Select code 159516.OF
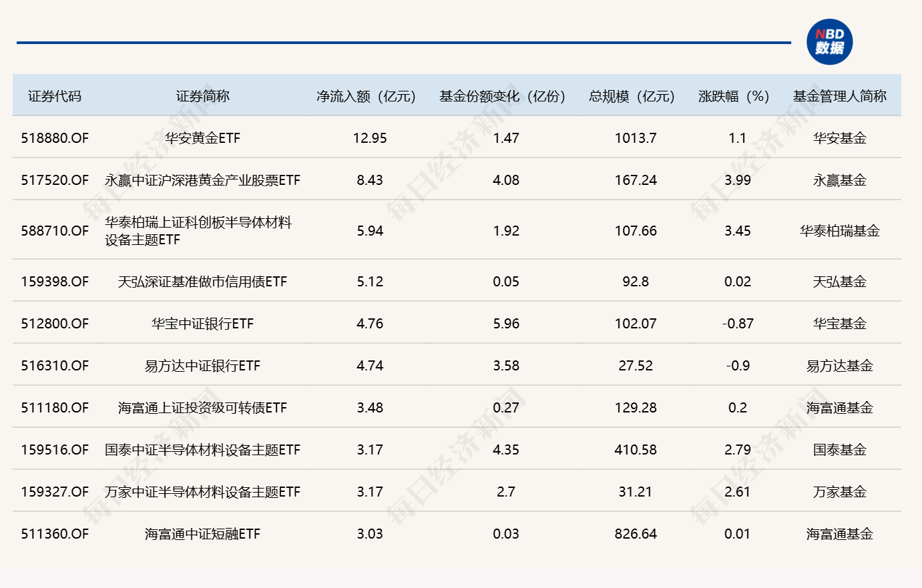 pyautogui.click(x=55, y=450)
